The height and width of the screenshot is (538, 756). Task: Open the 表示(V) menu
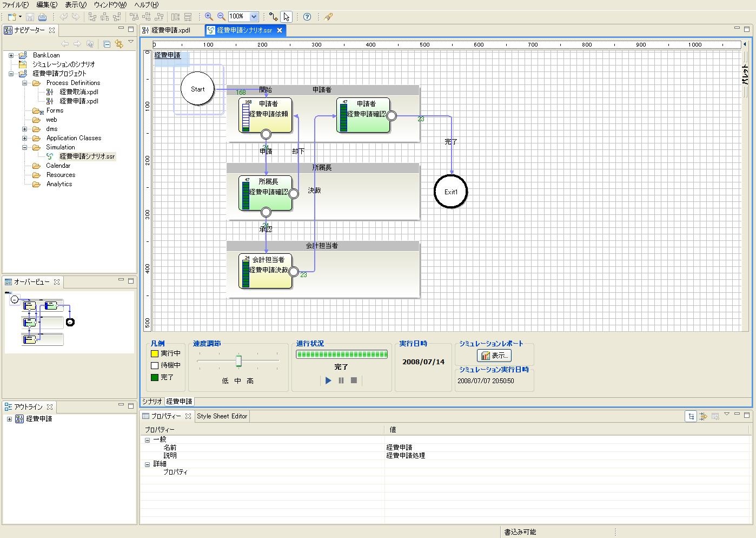[75, 5]
